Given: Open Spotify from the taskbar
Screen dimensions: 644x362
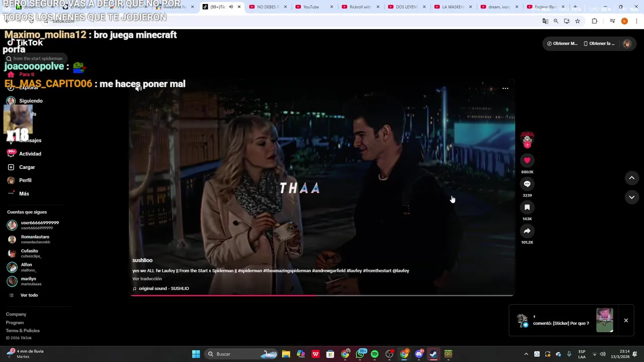Looking at the screenshot, I should tap(374, 354).
